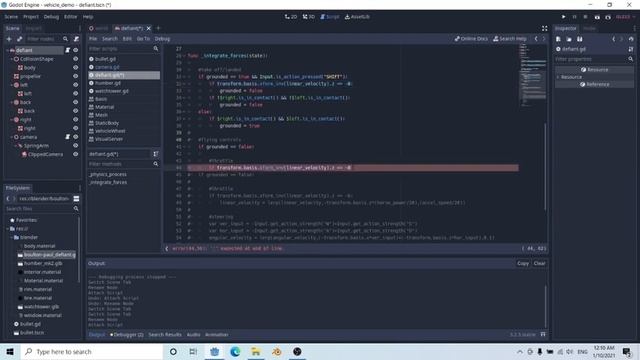Clear the Output log
This screenshot has height=360, width=640.
tap(539, 263)
